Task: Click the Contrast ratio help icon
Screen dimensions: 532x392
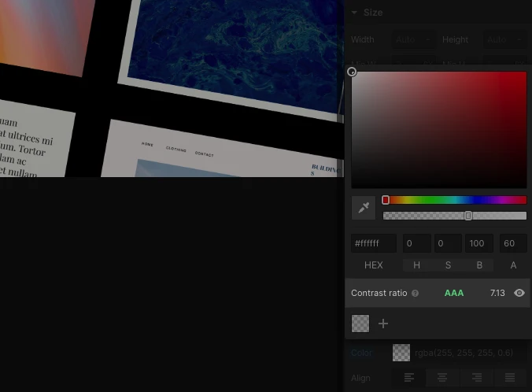Action: pyautogui.click(x=416, y=294)
